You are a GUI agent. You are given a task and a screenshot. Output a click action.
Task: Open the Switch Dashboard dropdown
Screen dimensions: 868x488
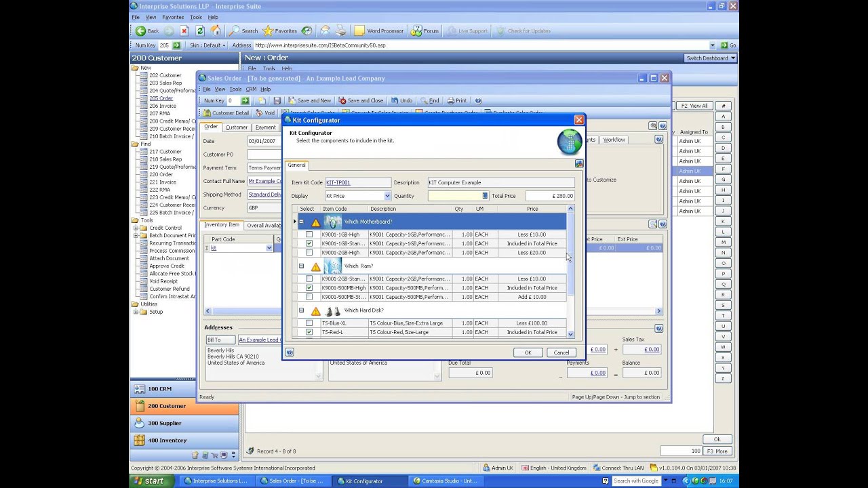pos(709,58)
